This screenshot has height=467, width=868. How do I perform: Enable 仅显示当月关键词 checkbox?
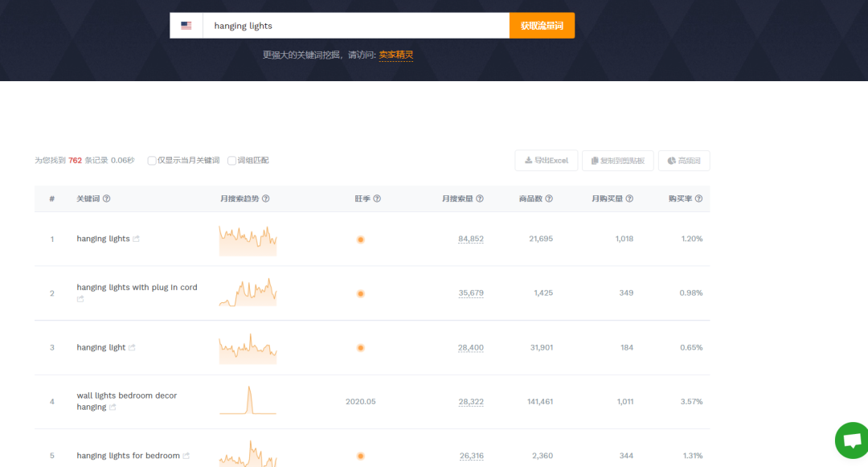[x=152, y=161]
